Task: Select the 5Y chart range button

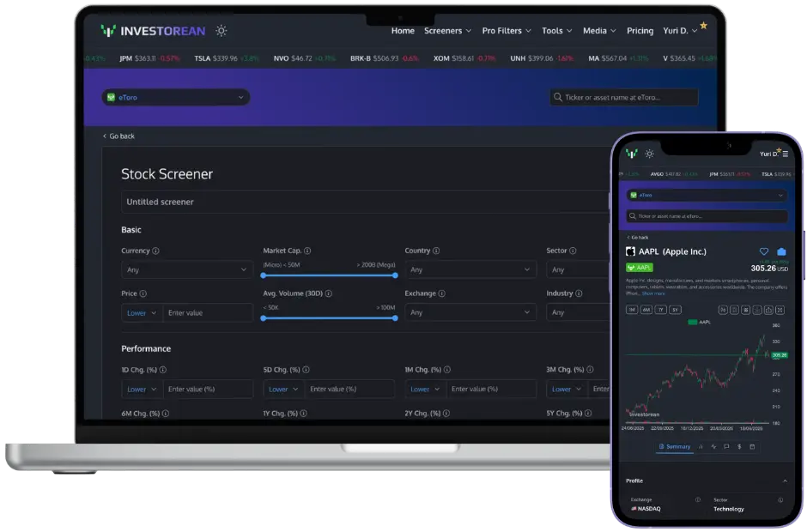Action: [x=675, y=310]
